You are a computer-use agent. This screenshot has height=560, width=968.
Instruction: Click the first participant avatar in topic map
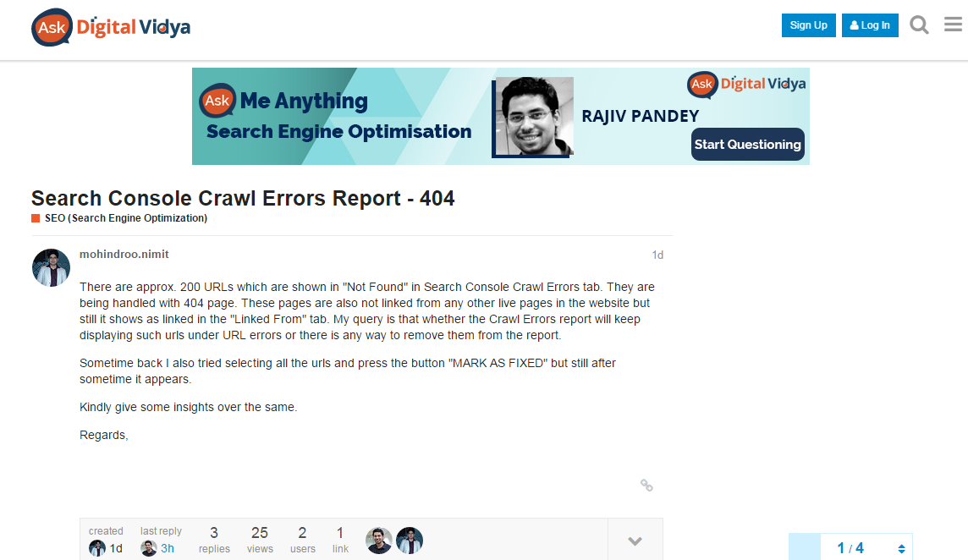pos(379,540)
